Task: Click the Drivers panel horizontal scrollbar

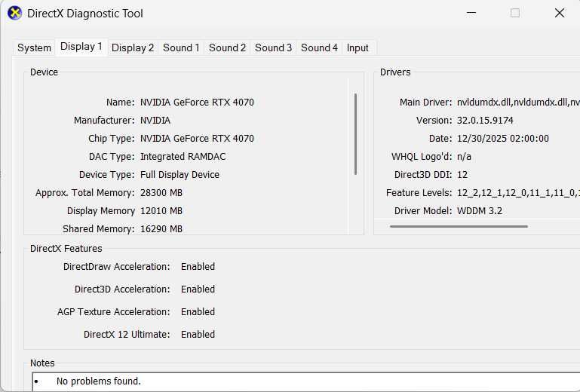Action: point(459,226)
